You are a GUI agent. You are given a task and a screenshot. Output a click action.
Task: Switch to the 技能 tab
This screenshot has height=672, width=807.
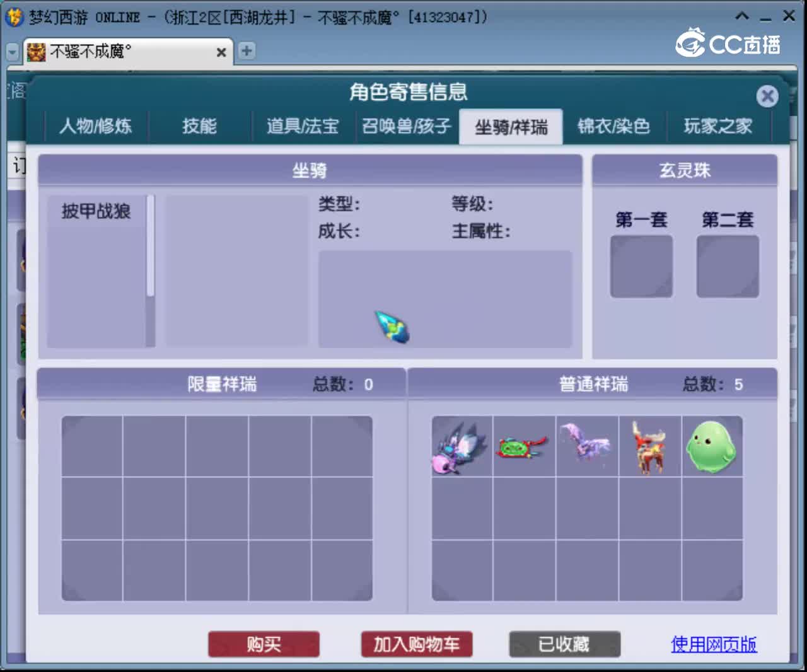(x=199, y=126)
